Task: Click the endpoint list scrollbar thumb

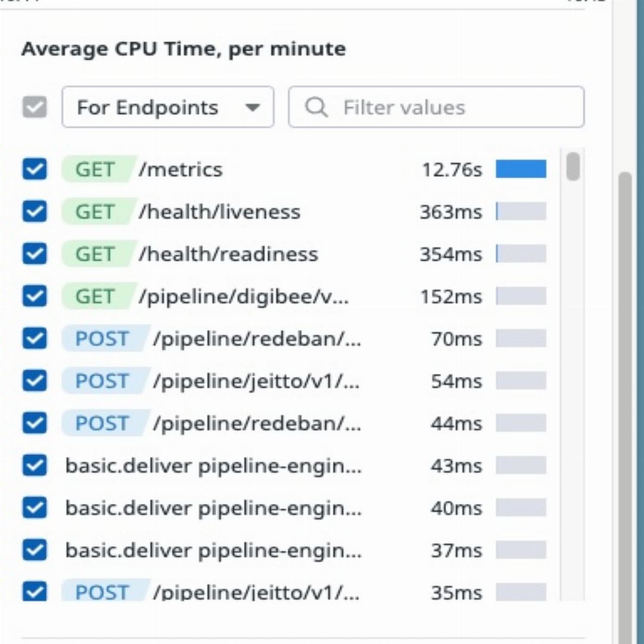Action: pyautogui.click(x=573, y=166)
